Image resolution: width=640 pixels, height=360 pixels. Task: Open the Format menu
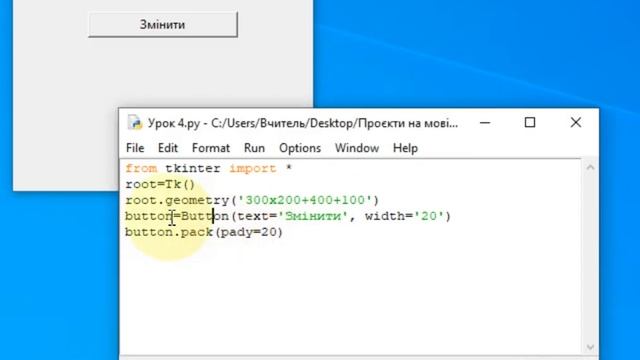tap(211, 148)
